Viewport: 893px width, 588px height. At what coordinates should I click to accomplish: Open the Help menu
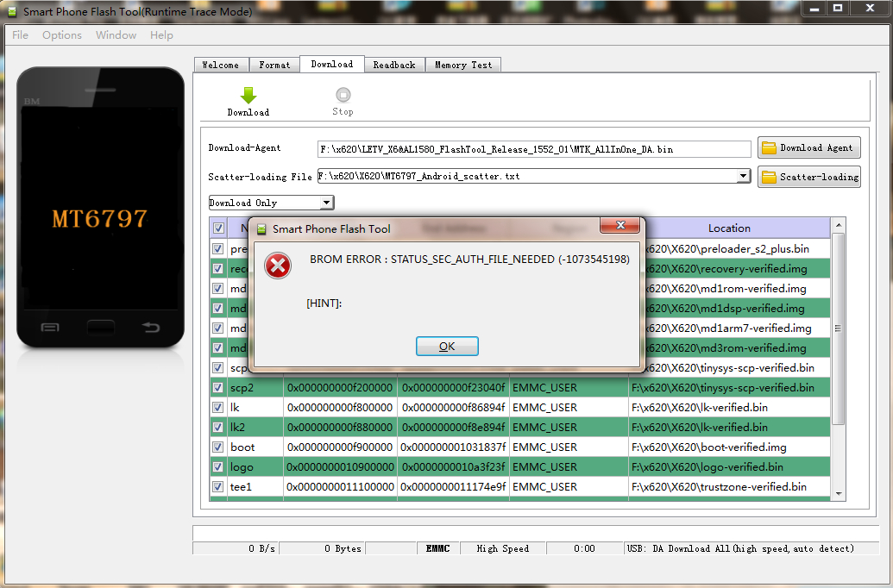[161, 34]
